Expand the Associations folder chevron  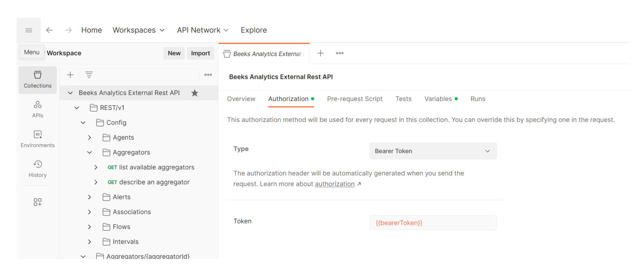[90, 212]
